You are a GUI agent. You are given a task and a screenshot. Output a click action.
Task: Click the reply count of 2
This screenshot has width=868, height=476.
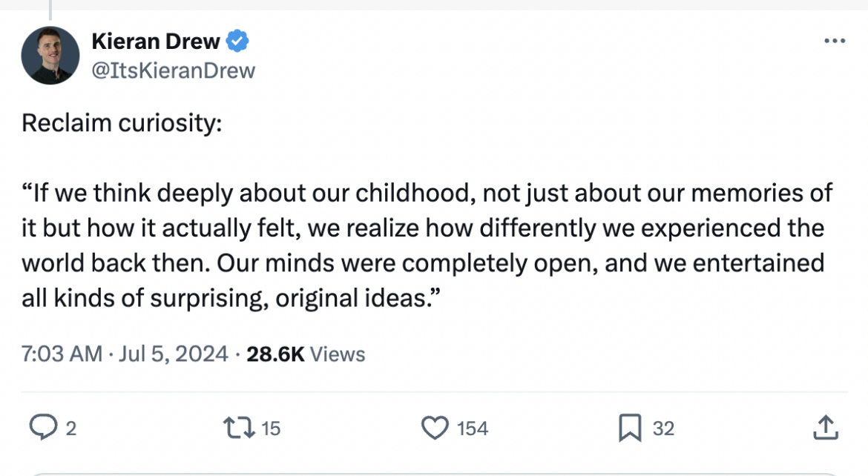(71, 428)
